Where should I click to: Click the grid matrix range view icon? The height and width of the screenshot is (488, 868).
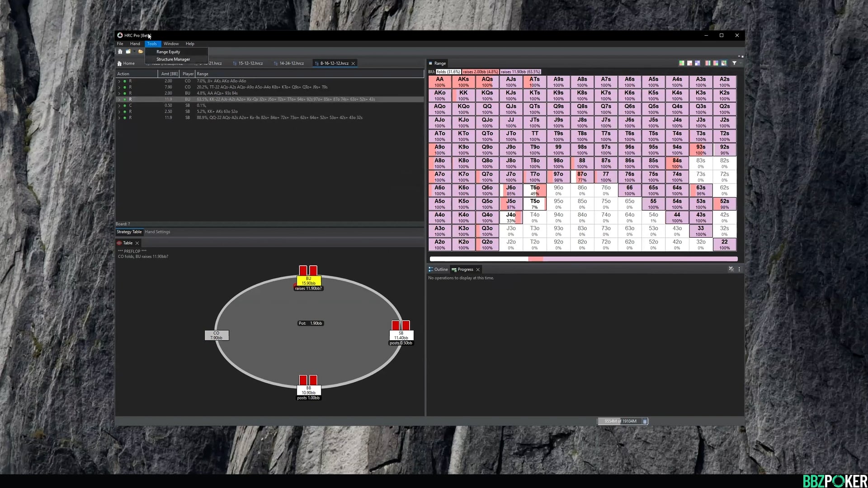(x=724, y=63)
